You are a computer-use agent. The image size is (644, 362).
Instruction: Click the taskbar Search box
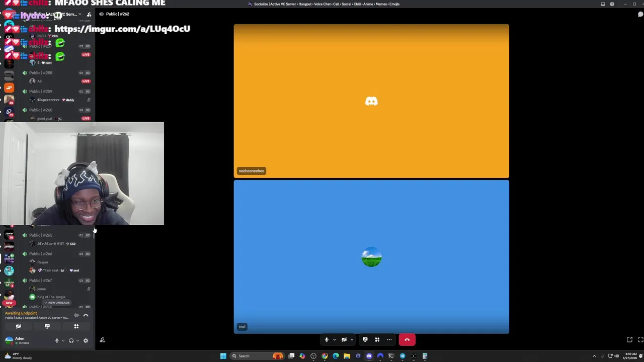pyautogui.click(x=257, y=356)
